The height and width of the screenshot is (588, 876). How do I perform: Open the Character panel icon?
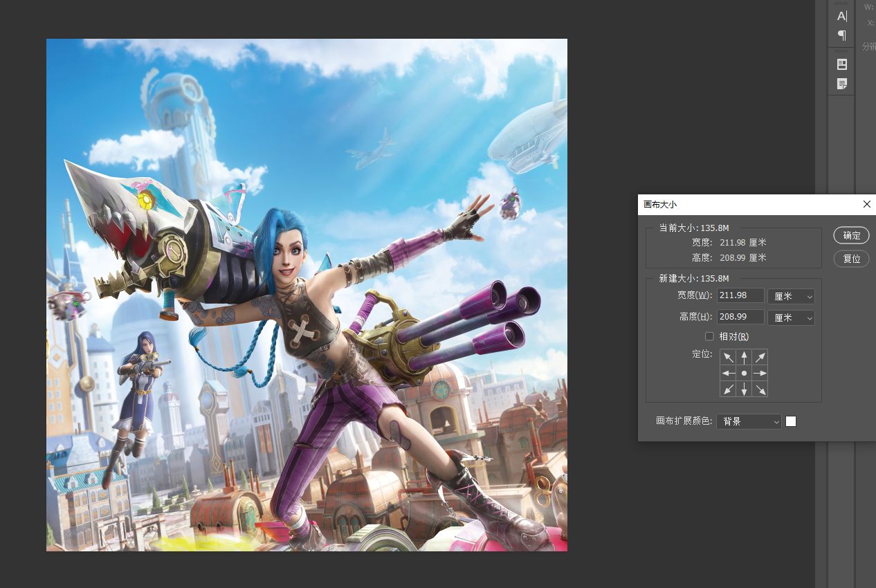pos(841,16)
